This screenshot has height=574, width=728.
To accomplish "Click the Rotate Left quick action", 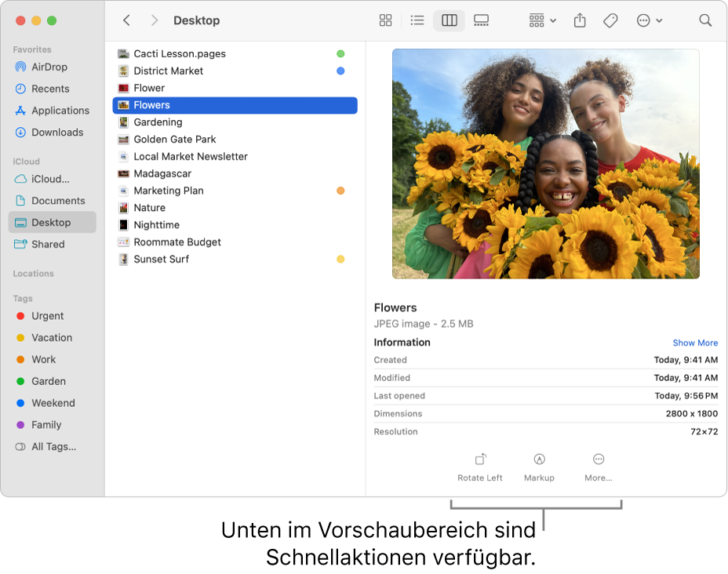I will (480, 467).
